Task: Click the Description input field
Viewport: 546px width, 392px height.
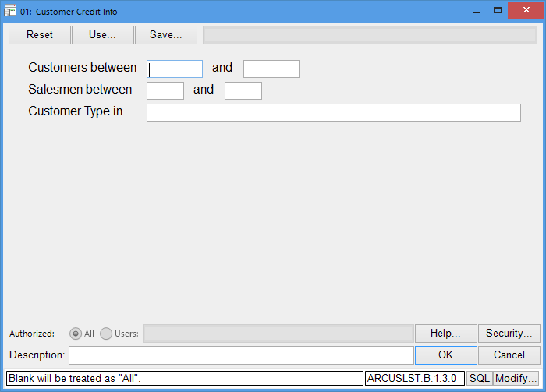Action: (240, 355)
